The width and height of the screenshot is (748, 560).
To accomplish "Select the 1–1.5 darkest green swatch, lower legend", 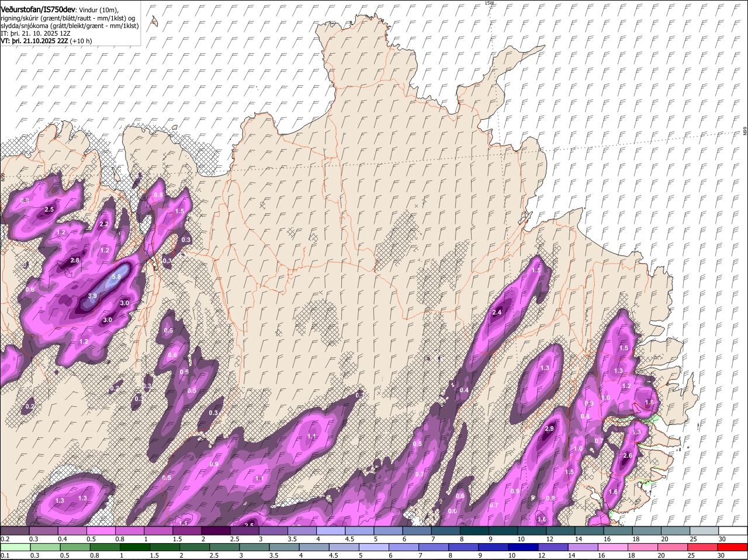I will point(134,547).
